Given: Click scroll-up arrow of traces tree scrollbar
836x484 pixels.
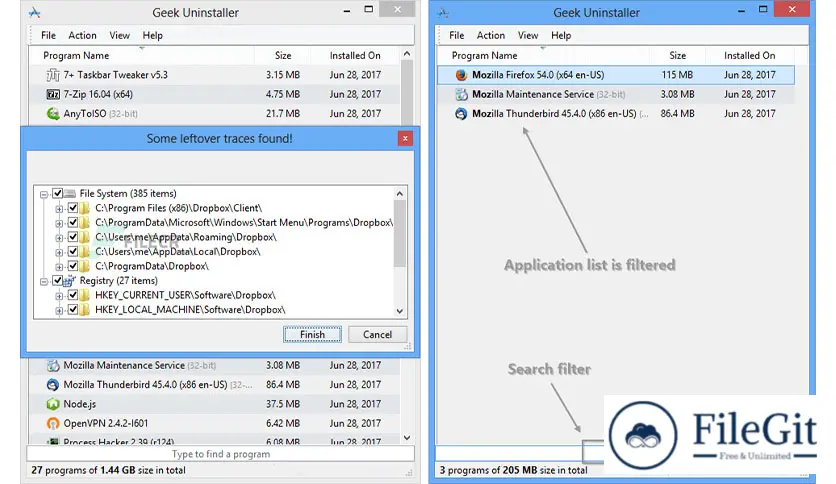Looking at the screenshot, I should (x=400, y=193).
